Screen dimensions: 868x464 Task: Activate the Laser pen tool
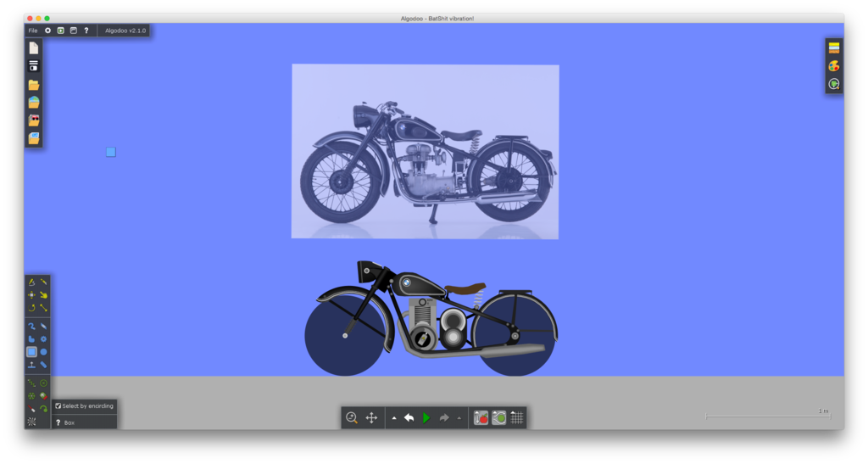click(x=31, y=408)
